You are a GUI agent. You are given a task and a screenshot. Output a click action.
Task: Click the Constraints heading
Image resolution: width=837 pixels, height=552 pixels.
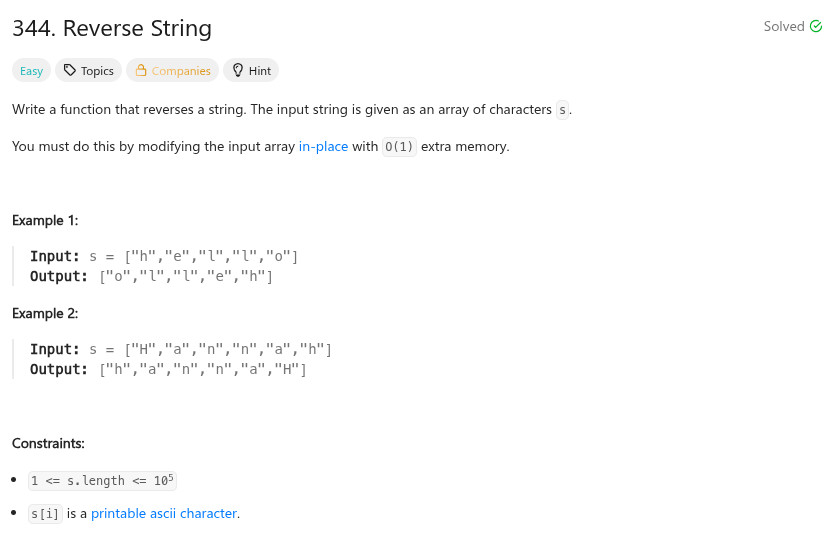tap(48, 444)
